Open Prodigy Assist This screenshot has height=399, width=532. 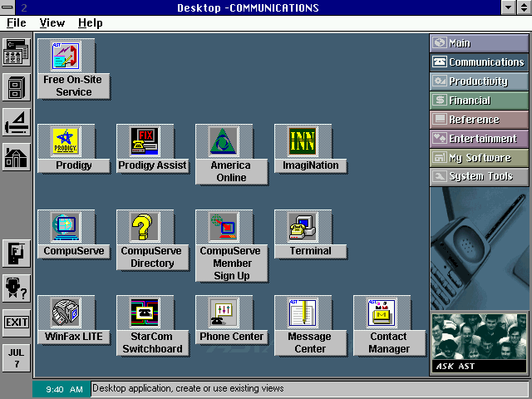point(145,141)
